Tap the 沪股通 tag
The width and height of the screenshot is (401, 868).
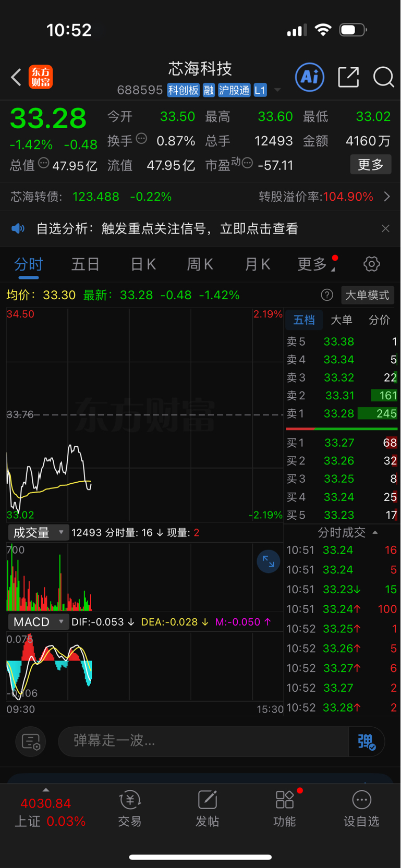[234, 90]
